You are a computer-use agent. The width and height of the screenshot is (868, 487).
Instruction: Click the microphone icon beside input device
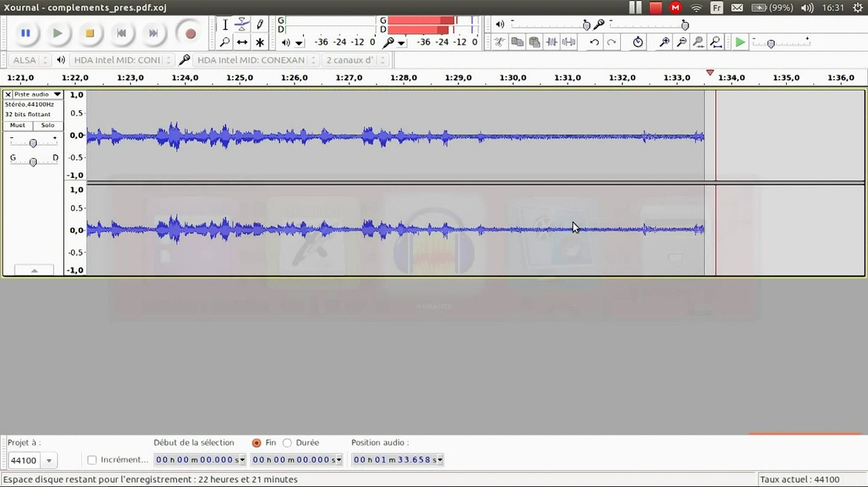coord(184,60)
